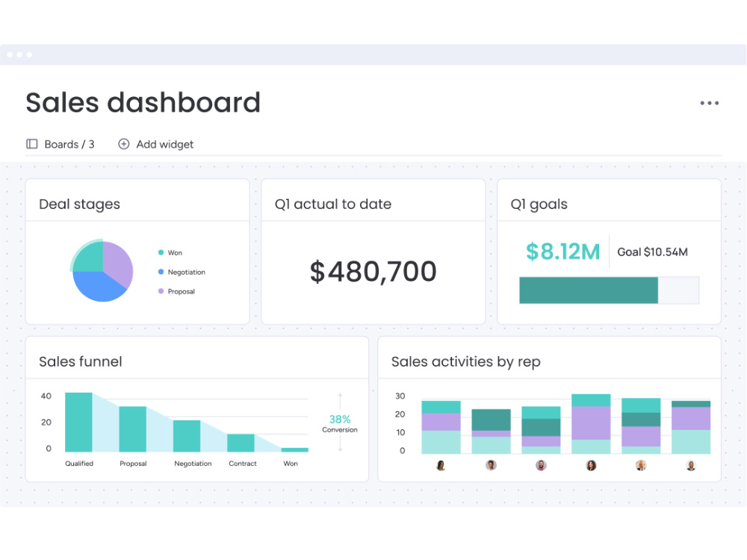The height and width of the screenshot is (560, 747).
Task: Select the Negotiation legend dot
Action: (x=161, y=272)
